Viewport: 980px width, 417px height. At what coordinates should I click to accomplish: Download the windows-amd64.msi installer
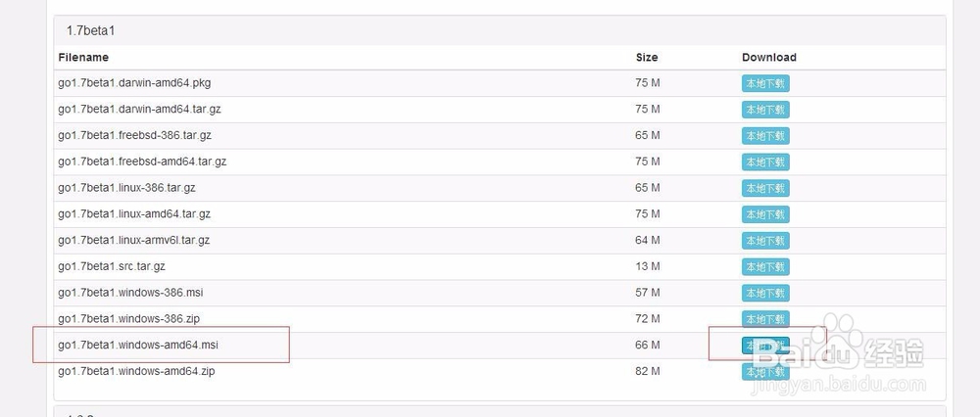(765, 345)
